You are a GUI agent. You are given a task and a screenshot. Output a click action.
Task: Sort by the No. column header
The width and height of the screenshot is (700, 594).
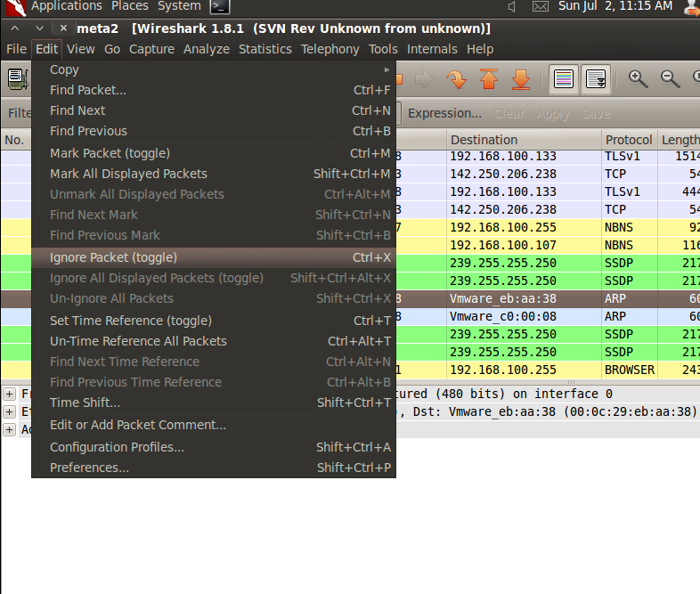coord(16,140)
